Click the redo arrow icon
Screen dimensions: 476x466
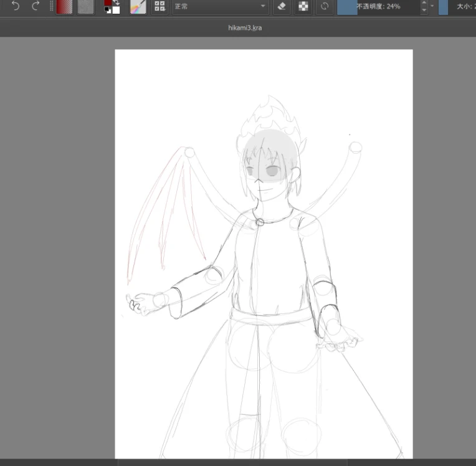click(x=36, y=6)
